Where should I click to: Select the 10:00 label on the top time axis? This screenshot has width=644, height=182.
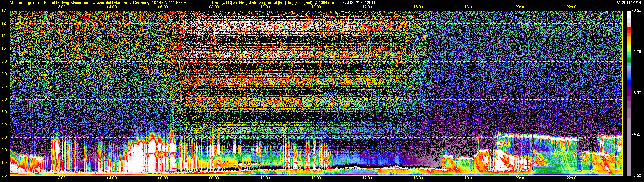tap(265, 7)
